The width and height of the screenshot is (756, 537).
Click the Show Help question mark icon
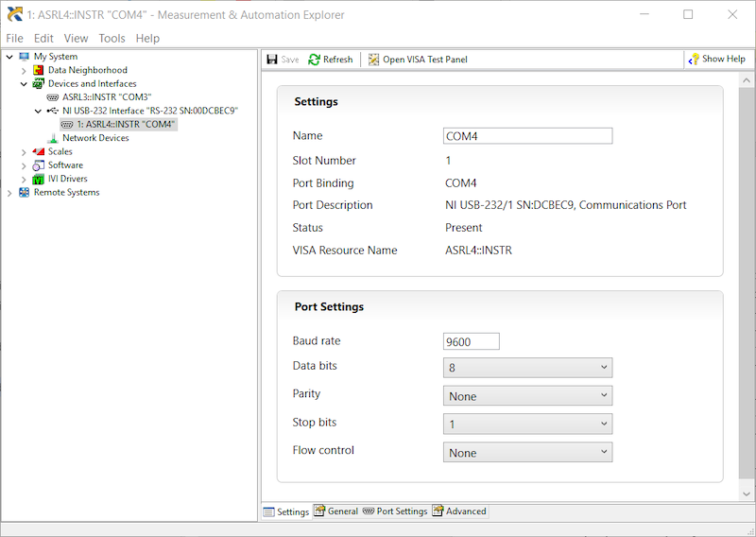click(x=694, y=60)
